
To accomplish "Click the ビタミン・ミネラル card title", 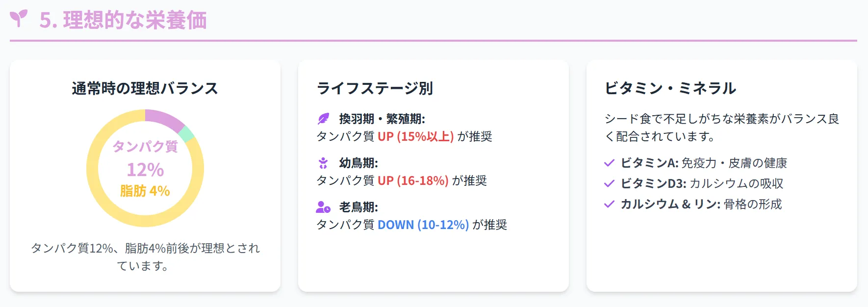I will tap(670, 88).
